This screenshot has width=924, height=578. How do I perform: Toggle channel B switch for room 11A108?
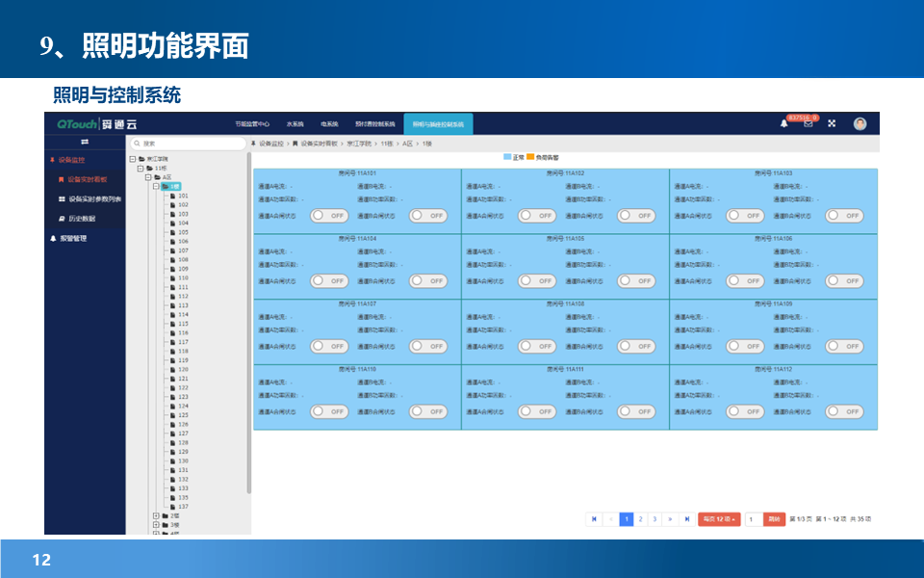(636, 346)
